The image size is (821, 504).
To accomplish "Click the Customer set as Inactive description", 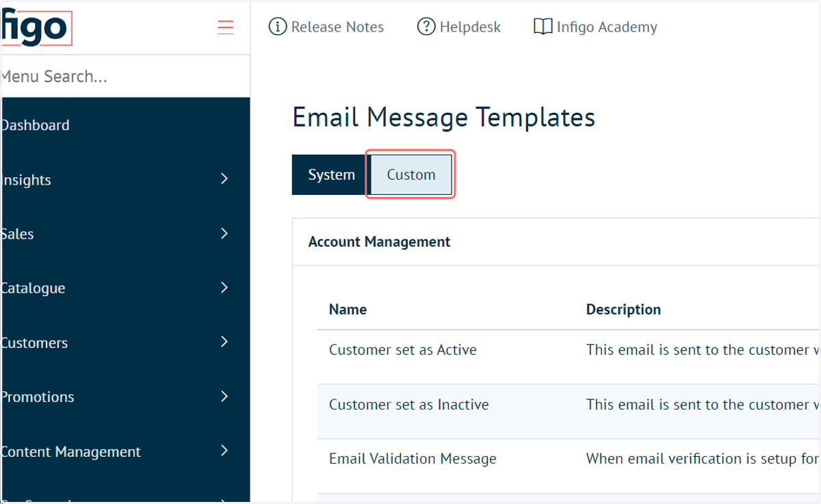I will [x=703, y=405].
